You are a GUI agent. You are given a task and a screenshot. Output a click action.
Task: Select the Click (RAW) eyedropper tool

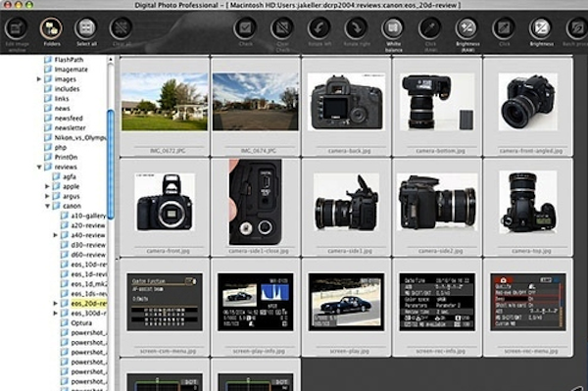[x=430, y=28]
